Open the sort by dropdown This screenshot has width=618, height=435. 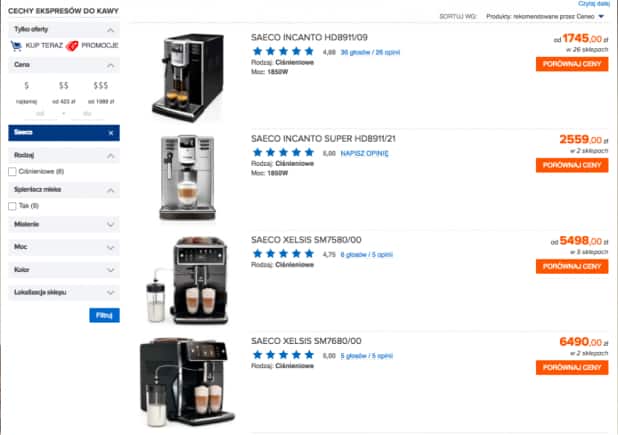point(545,17)
